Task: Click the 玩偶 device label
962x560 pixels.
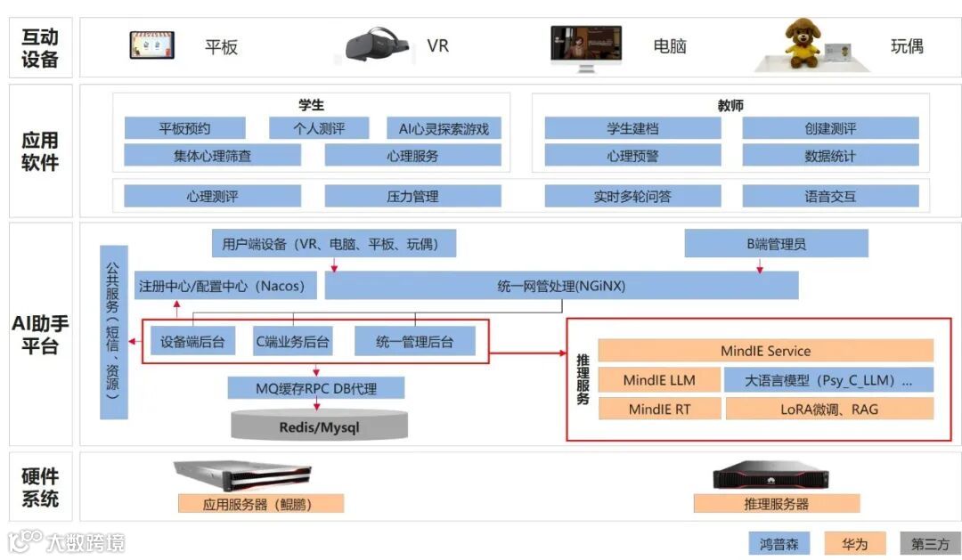Action: pyautogui.click(x=908, y=46)
